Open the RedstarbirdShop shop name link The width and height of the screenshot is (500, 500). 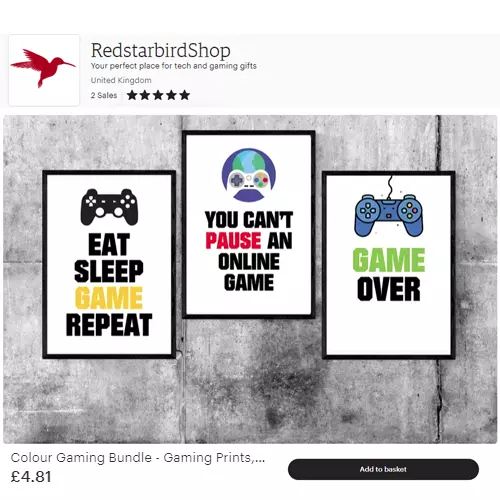(x=160, y=51)
